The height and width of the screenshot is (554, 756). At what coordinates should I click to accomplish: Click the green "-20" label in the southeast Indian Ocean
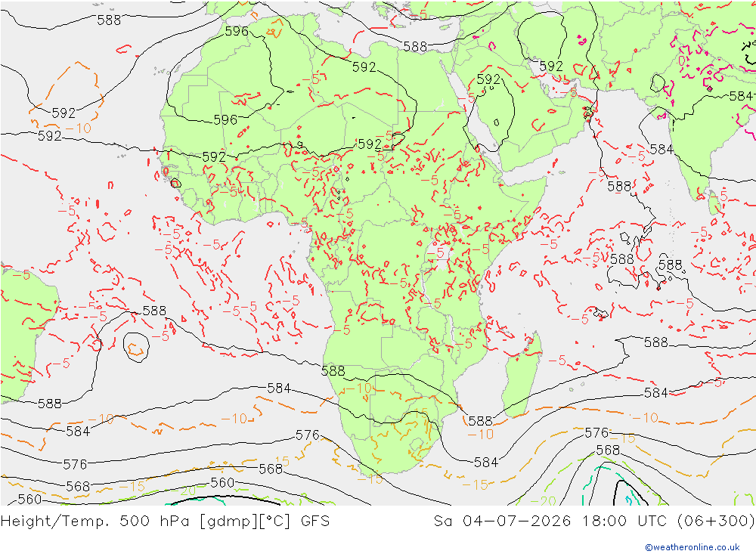(544, 501)
